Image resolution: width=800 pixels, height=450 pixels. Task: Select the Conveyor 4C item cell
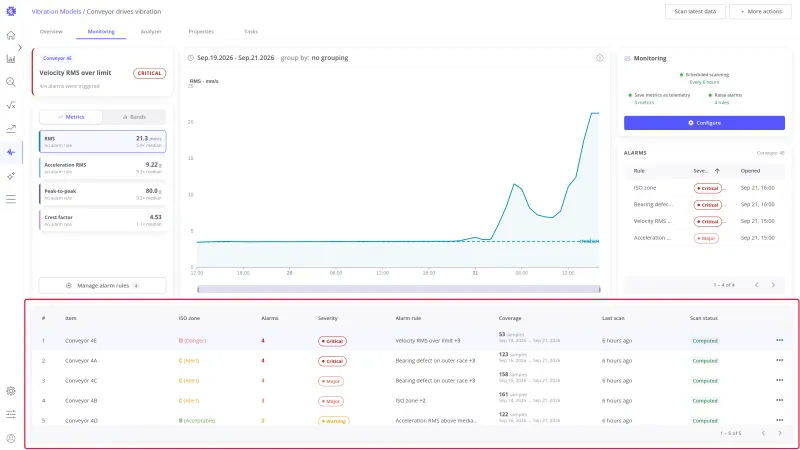81,380
